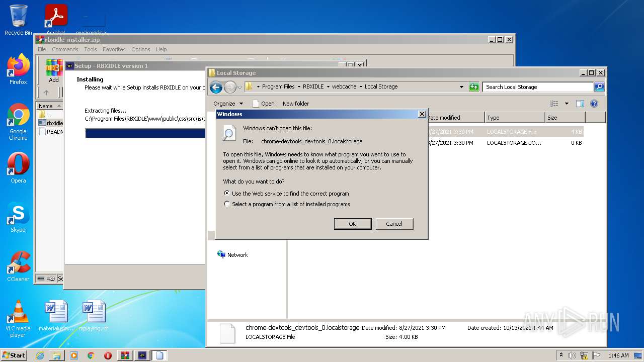Go back in the Local Storage explorer
Screen dimensions: 644x362
(x=216, y=87)
